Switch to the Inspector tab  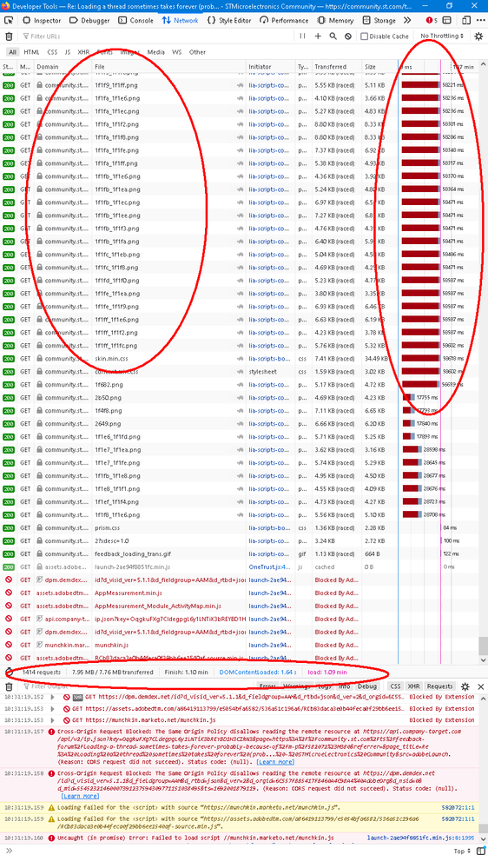point(42,21)
